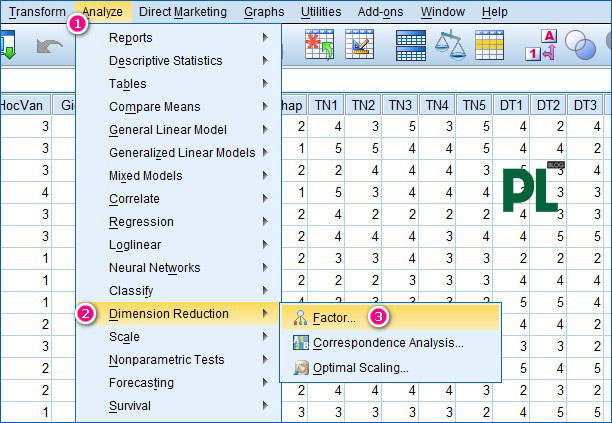Open the Transform menu
This screenshot has width=612, height=423.
(x=37, y=12)
